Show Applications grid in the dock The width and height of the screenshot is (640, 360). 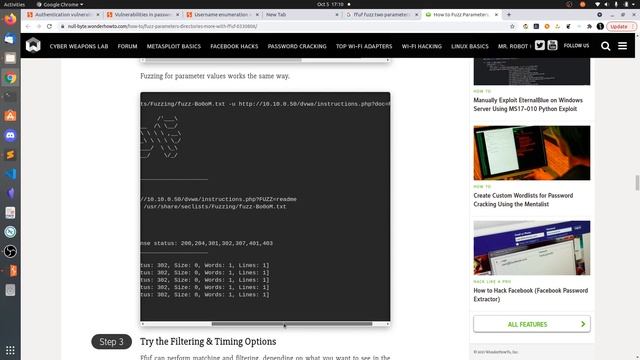(x=10, y=350)
